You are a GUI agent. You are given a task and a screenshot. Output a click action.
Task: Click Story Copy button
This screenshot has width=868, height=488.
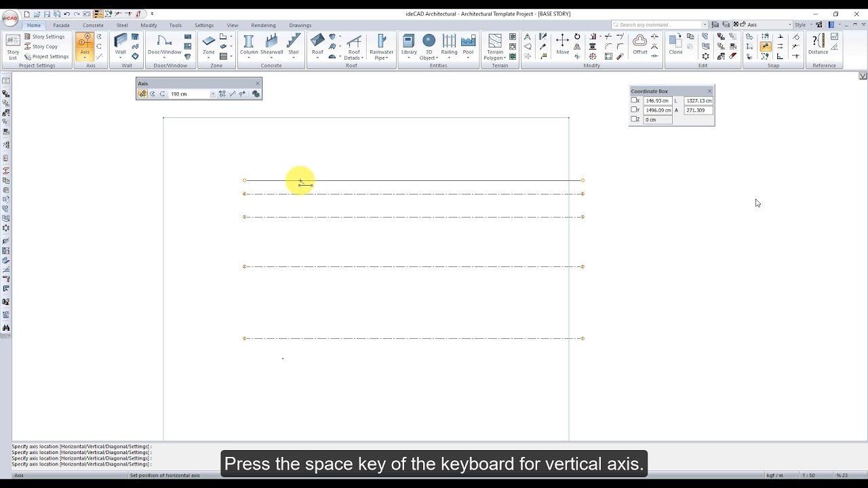pos(41,47)
